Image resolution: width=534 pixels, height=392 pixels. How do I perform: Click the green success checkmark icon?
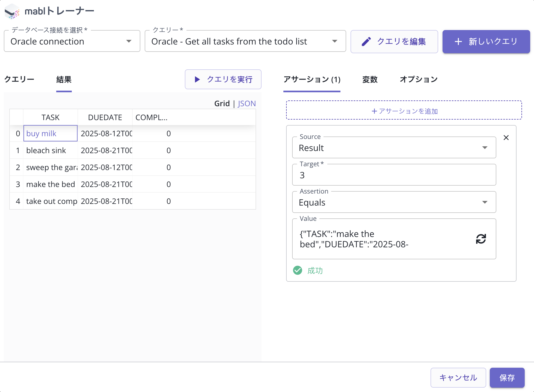(297, 270)
